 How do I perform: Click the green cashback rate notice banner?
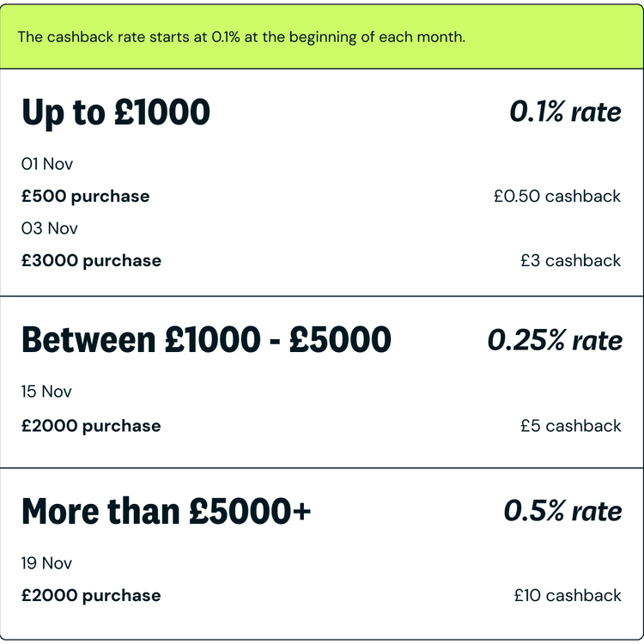tap(322, 38)
